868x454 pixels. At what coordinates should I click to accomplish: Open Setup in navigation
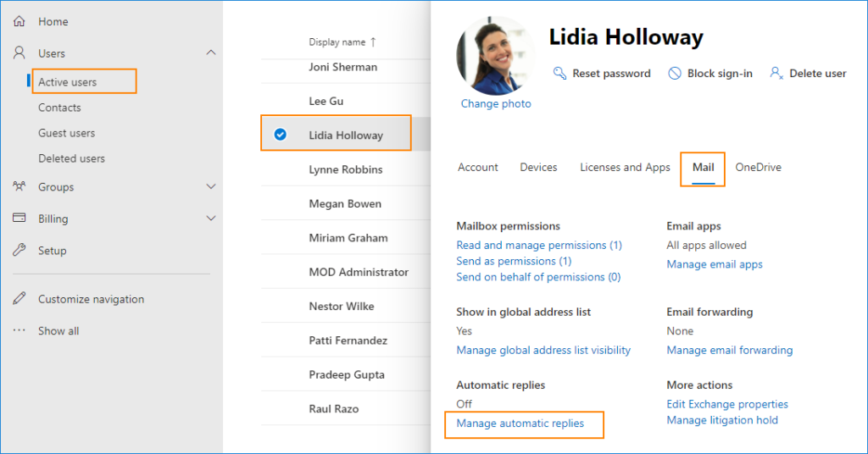tap(52, 251)
